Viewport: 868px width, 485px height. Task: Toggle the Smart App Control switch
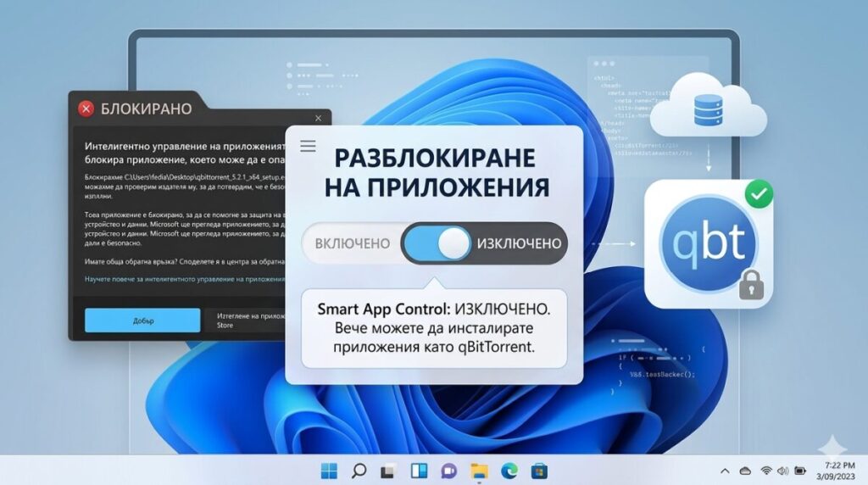[x=437, y=243]
